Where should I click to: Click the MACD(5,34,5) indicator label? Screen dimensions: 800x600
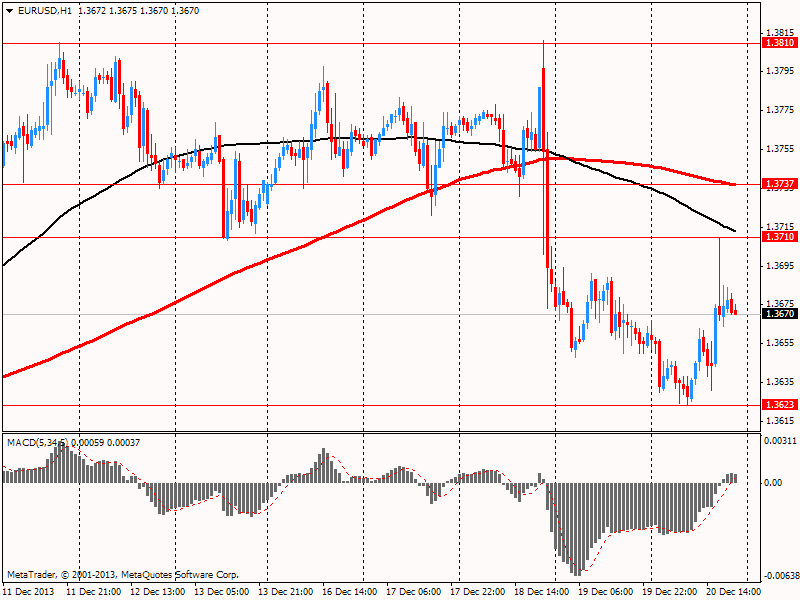[38, 443]
